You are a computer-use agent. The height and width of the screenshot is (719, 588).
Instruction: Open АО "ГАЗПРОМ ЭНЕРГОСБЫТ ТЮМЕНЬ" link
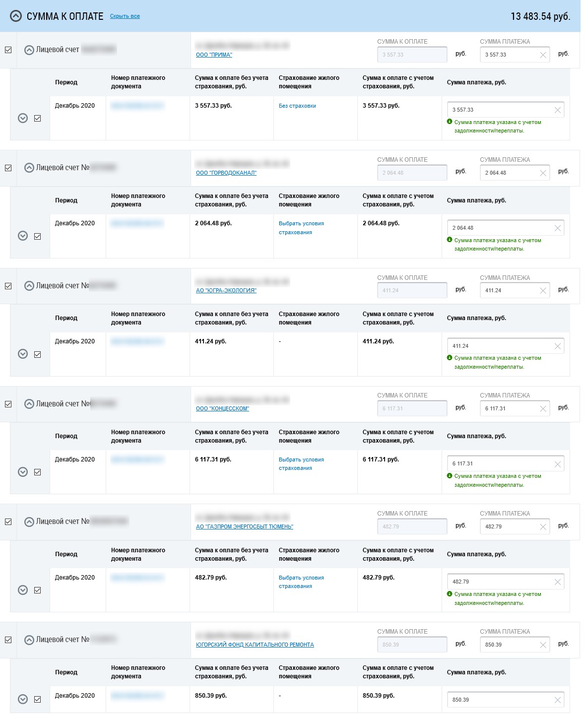pyautogui.click(x=245, y=527)
